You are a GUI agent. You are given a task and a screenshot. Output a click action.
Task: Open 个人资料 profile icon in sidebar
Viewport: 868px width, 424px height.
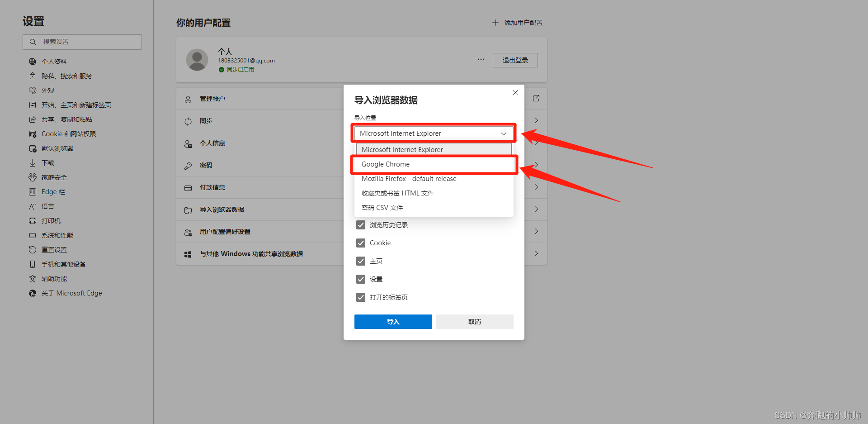[x=33, y=62]
